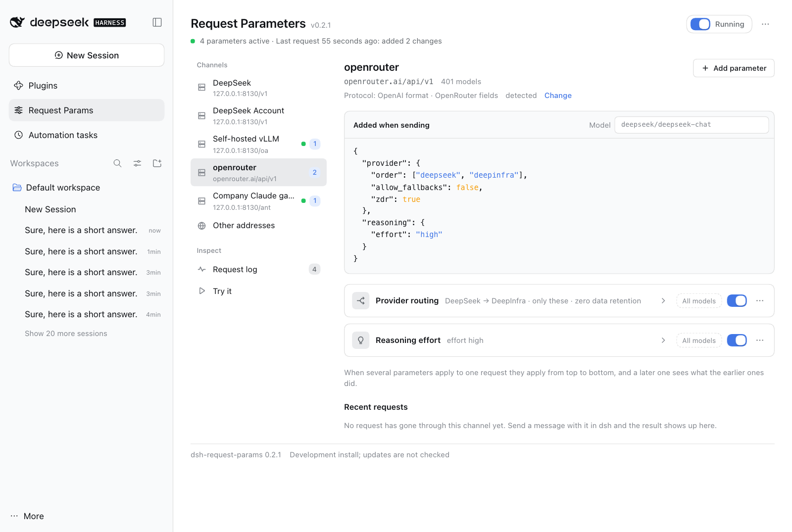The height and width of the screenshot is (532, 792).
Task: Select the Company Claude gateway channel icon
Action: click(202, 201)
